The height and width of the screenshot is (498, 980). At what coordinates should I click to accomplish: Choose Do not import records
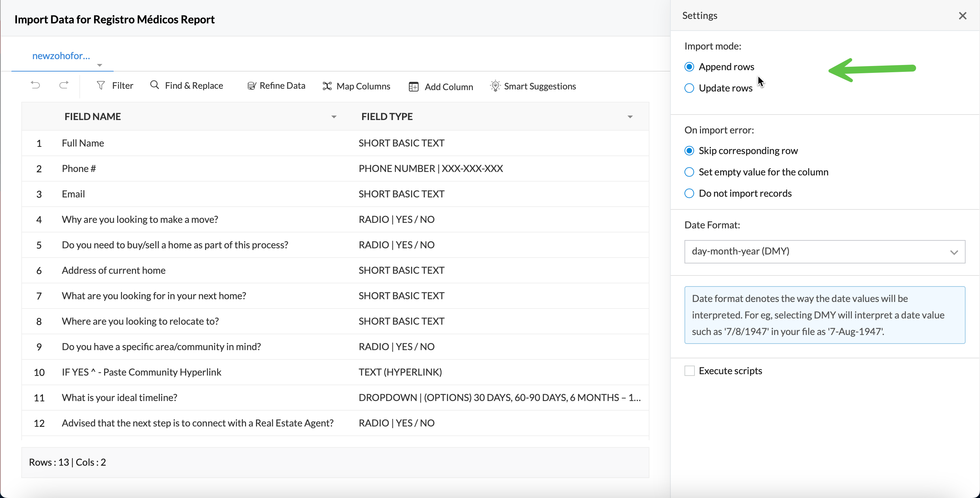click(689, 193)
